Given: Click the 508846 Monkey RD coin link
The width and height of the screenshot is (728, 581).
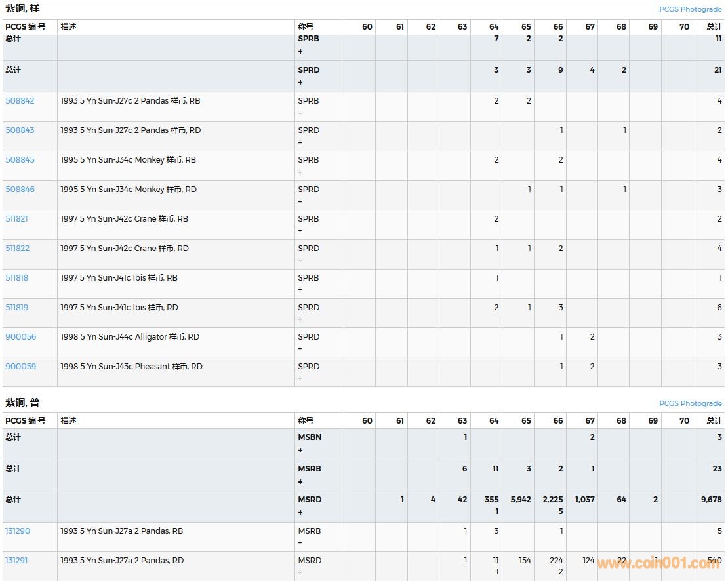Looking at the screenshot, I should 20,190.
